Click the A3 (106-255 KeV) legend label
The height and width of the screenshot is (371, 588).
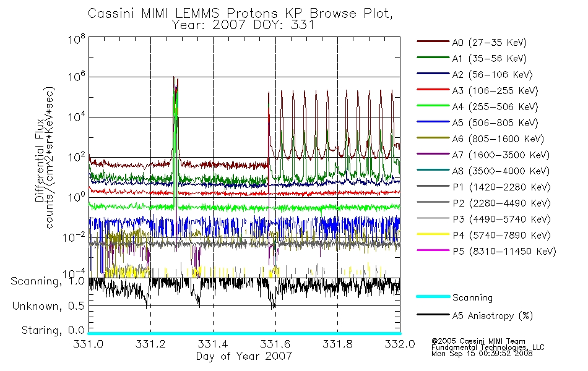pos(495,91)
